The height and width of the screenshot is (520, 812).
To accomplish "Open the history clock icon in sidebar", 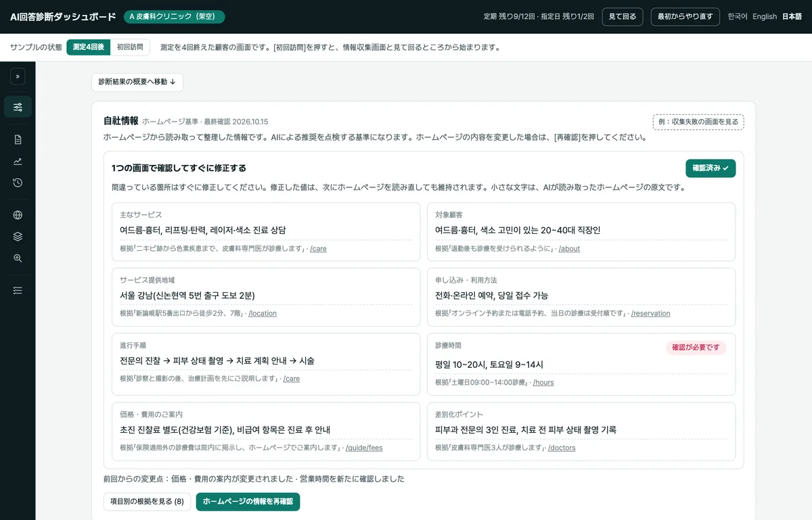I will click(x=18, y=183).
